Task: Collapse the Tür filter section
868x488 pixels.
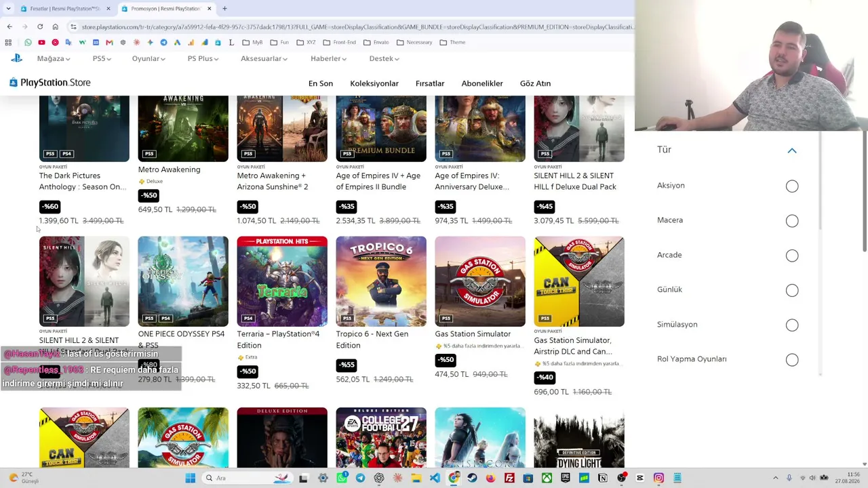Action: [x=792, y=150]
